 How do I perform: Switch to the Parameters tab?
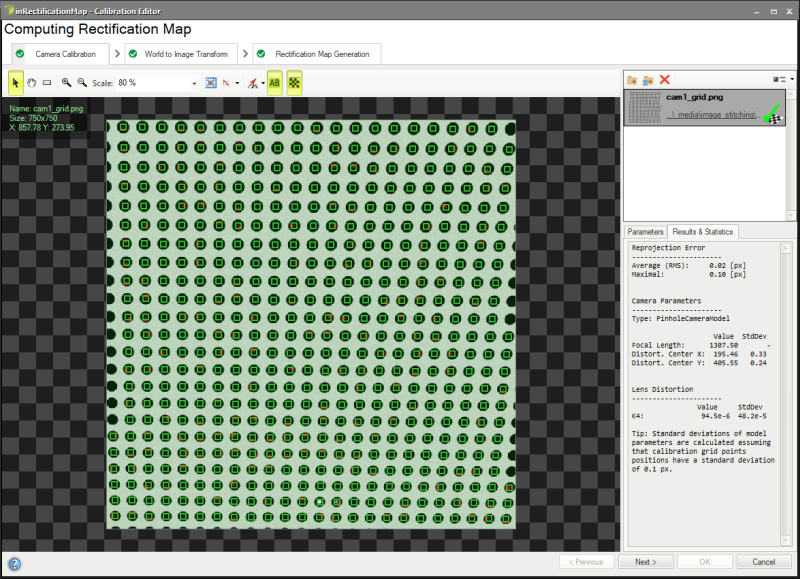645,232
